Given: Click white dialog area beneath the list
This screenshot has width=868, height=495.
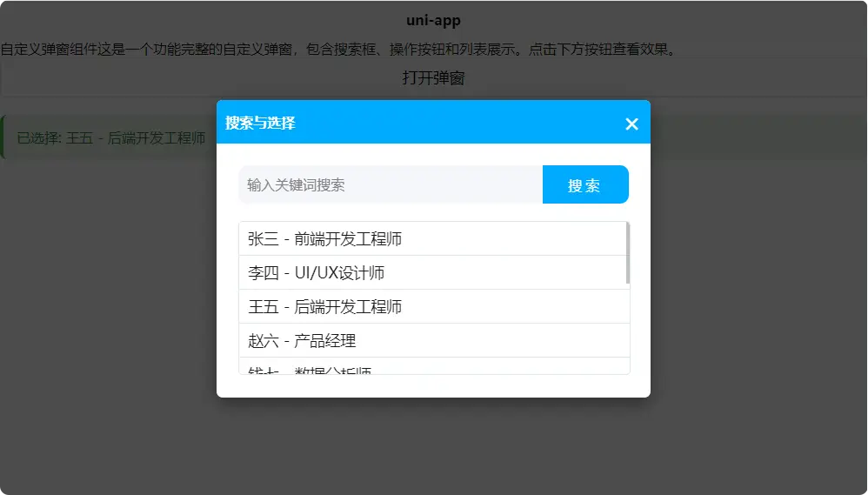Looking at the screenshot, I should pos(433,386).
